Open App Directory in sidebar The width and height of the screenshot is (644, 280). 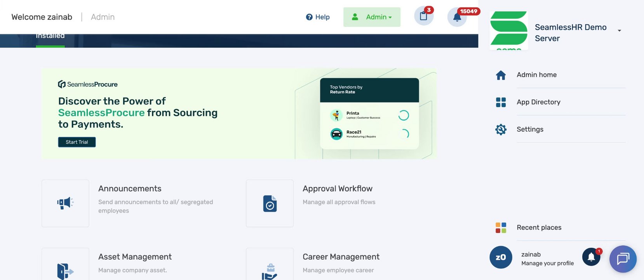click(x=538, y=102)
